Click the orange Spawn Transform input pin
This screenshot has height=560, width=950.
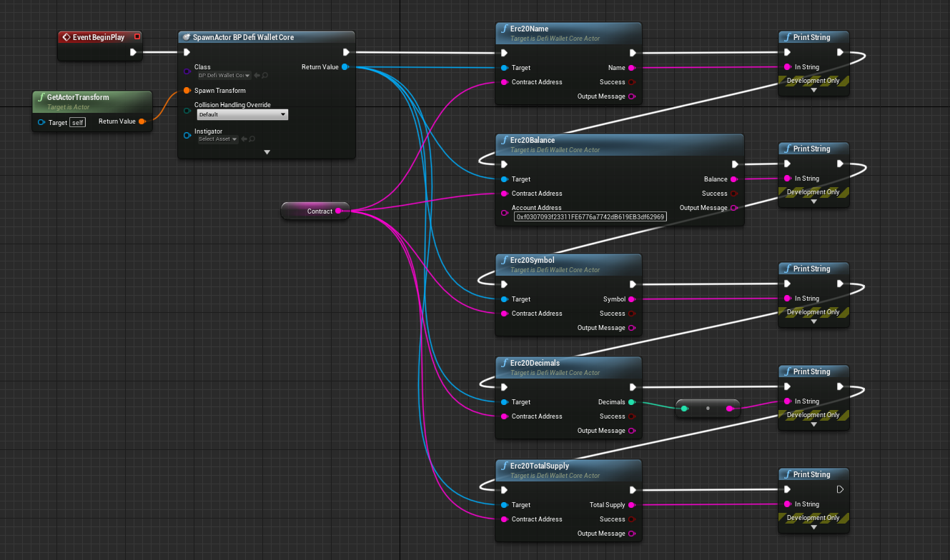pyautogui.click(x=187, y=91)
